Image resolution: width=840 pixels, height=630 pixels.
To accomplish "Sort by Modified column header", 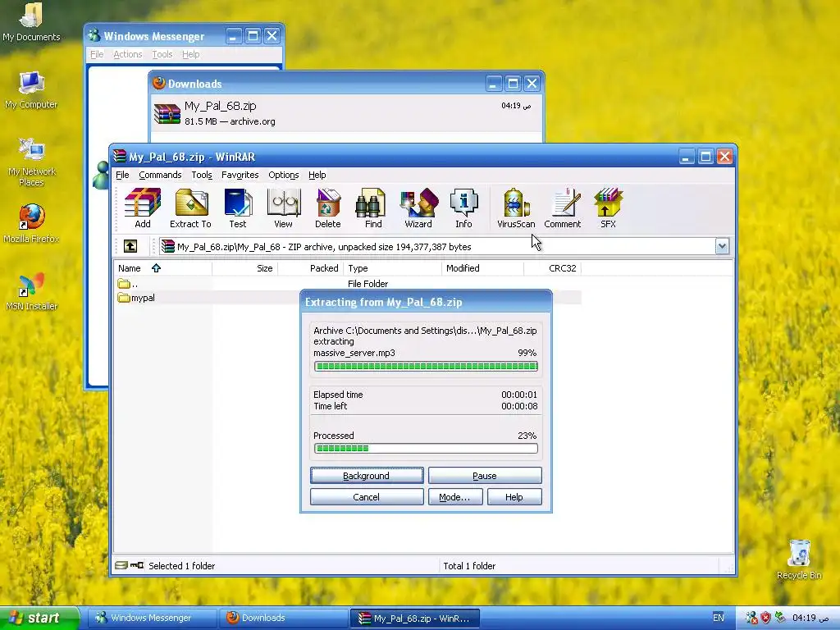I will point(482,268).
